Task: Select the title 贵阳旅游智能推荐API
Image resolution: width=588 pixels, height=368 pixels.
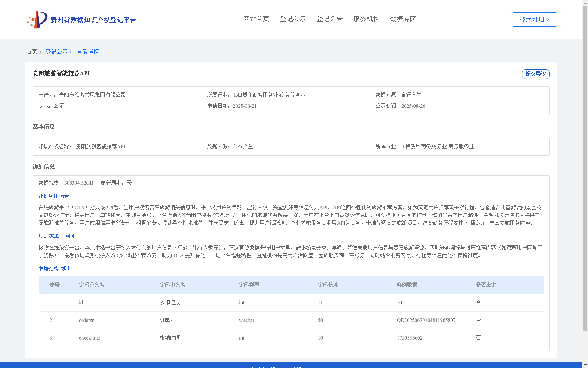Action: click(61, 73)
